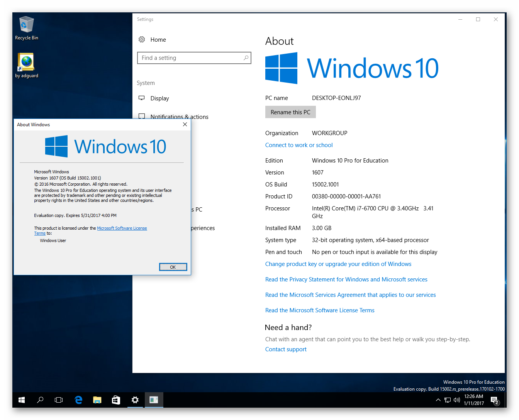
Task: Open the Microsoft Software License Terms link in dialog
Action: [122, 228]
